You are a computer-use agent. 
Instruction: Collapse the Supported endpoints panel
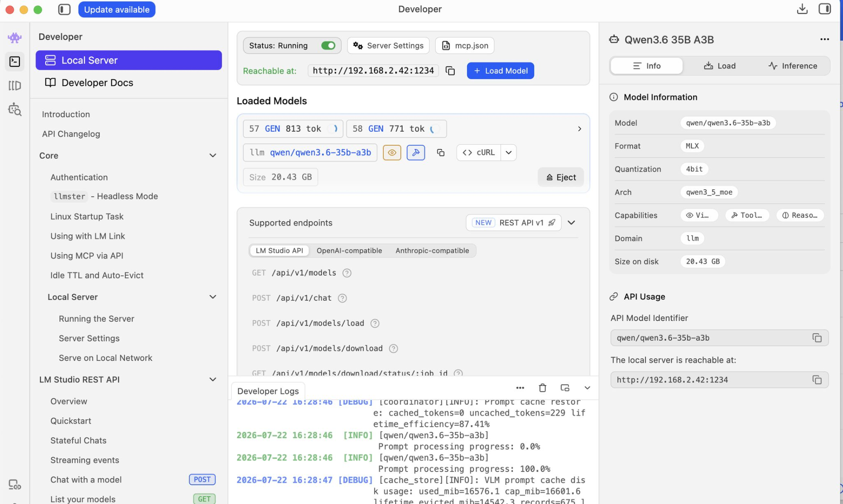pyautogui.click(x=571, y=223)
